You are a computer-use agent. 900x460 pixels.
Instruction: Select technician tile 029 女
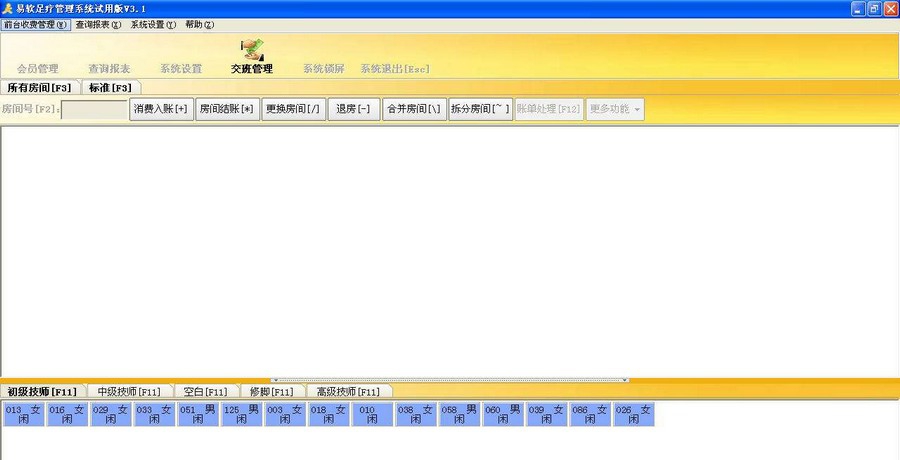pos(111,414)
